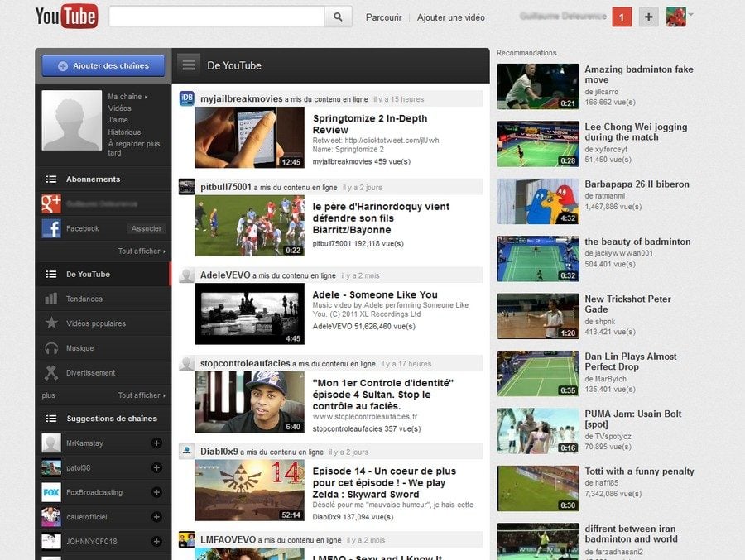Viewport: 745px width, 560px height.
Task: Select Tendances in the sidebar
Action: coord(84,299)
